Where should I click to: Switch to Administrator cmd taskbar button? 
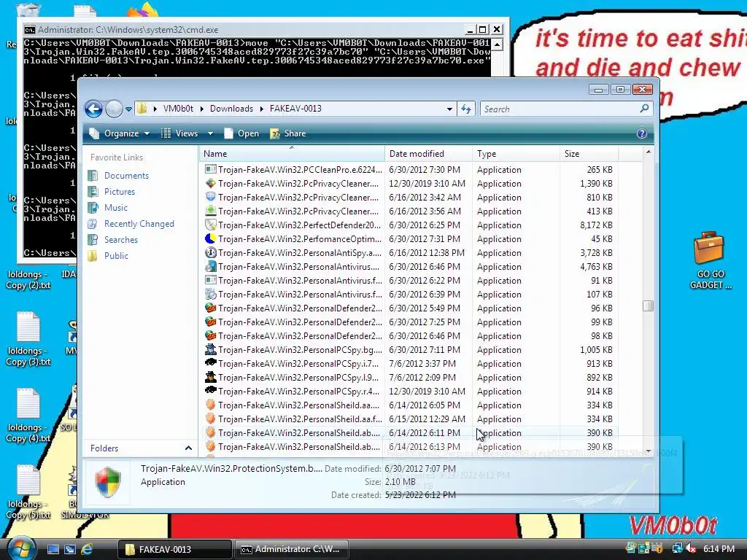tap(291, 549)
